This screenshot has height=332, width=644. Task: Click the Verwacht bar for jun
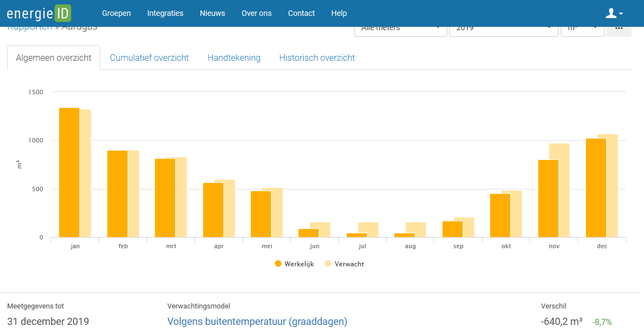tap(325, 230)
